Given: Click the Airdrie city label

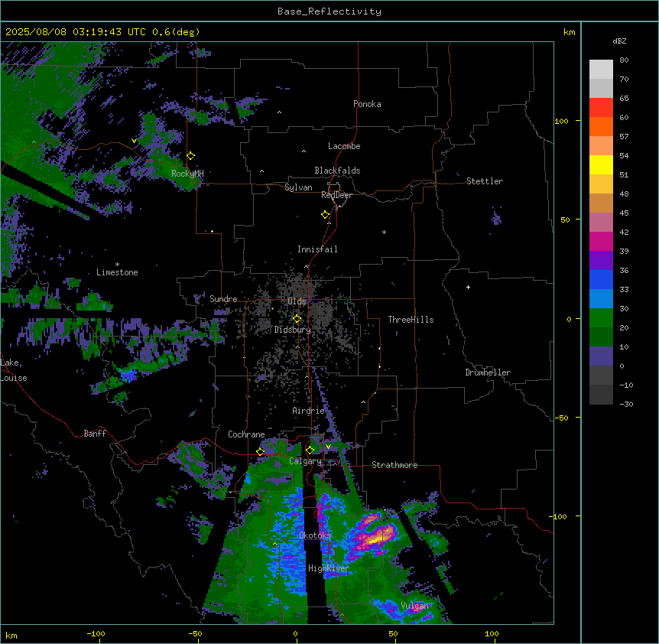Looking at the screenshot, I should pyautogui.click(x=309, y=411).
